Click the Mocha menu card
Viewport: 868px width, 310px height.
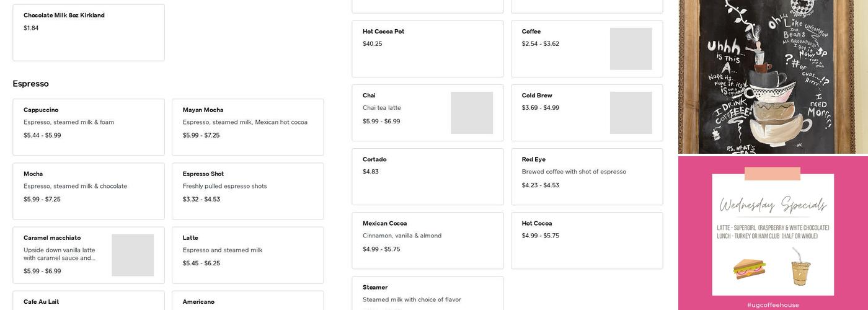click(x=89, y=190)
